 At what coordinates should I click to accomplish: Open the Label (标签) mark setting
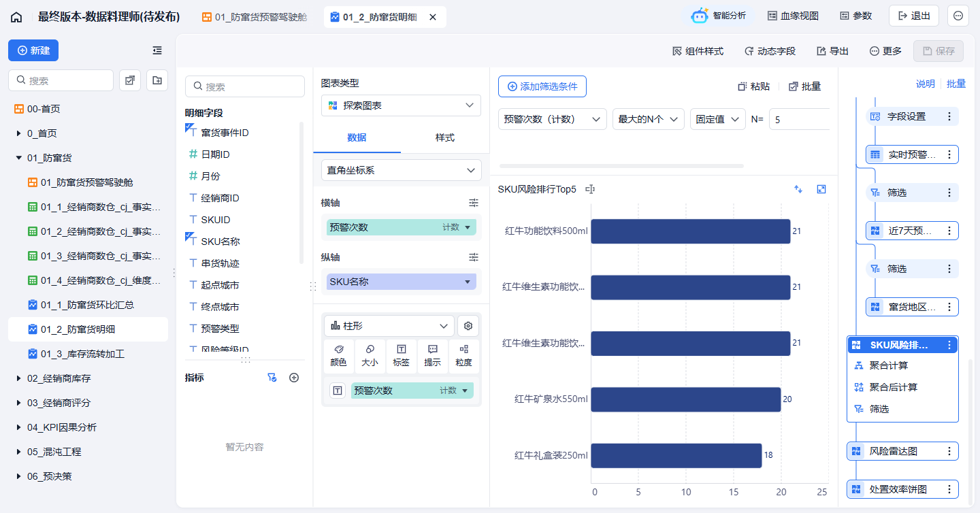401,357
